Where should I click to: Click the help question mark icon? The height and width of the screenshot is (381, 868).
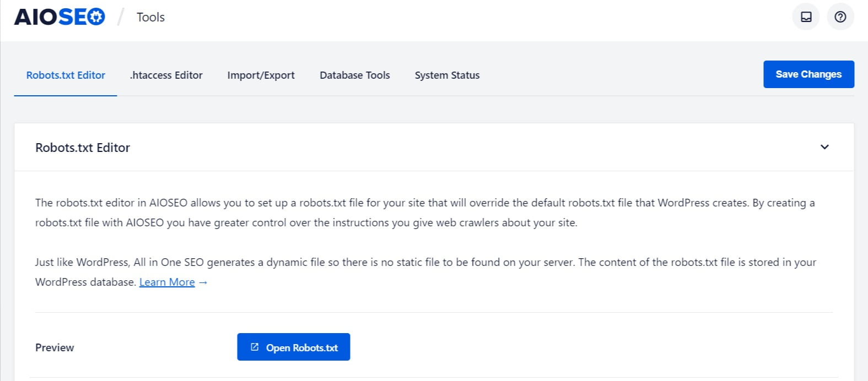click(x=840, y=17)
